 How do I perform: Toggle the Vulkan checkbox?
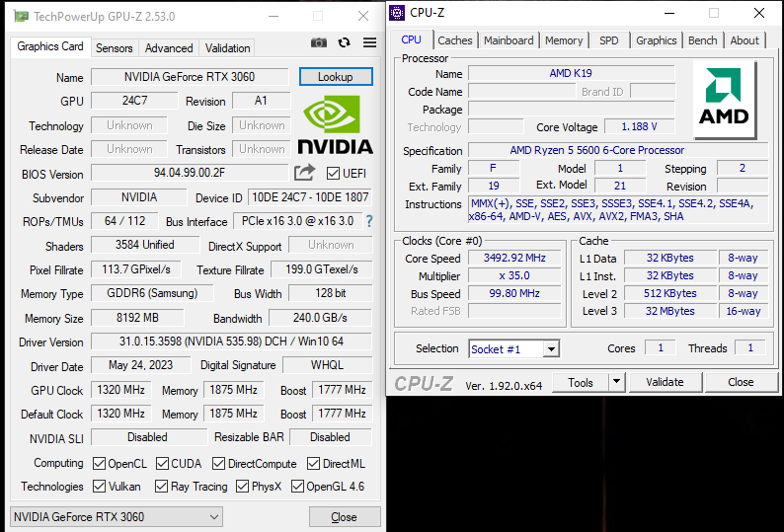click(99, 486)
